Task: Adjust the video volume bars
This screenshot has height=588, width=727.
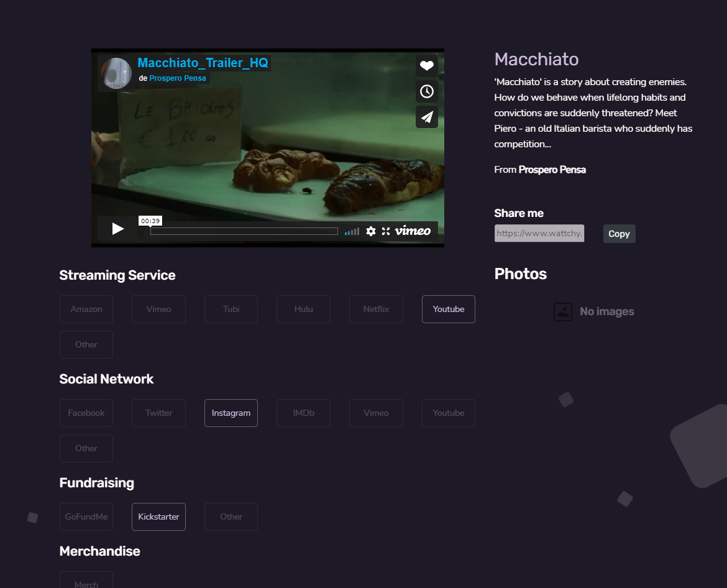Action: (x=352, y=231)
